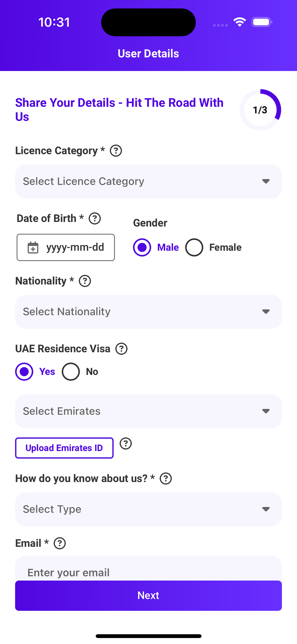This screenshot has height=644, width=297.
Task: Tap the yyyy-mm-dd date of birth field
Action: pos(75,248)
